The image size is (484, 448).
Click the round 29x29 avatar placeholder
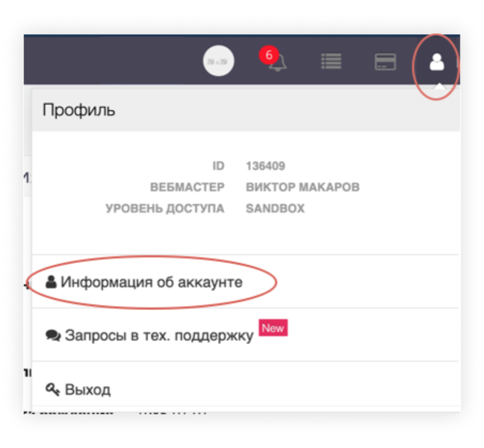pos(218,61)
